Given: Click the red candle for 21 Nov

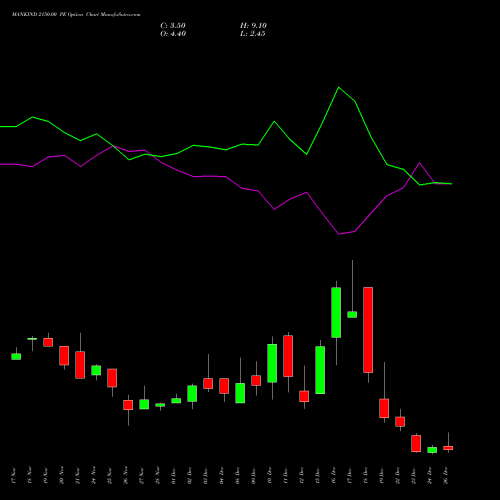Looking at the screenshot, I should click(x=80, y=365).
